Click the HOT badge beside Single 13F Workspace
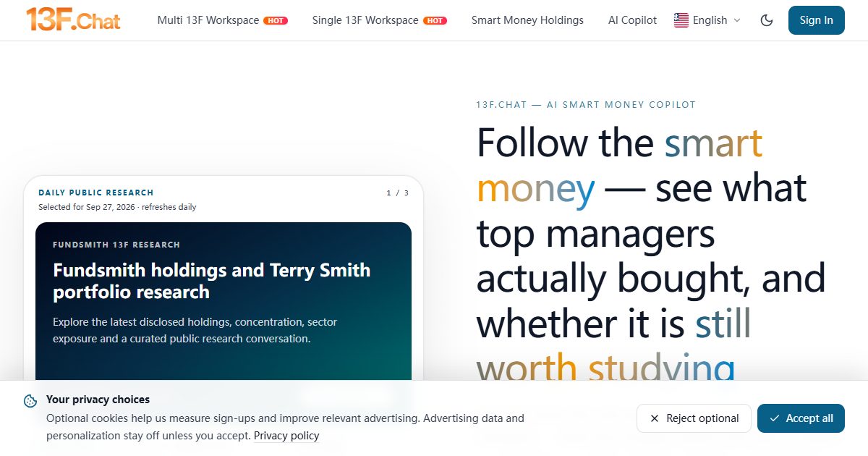The height and width of the screenshot is (456, 868). pyautogui.click(x=435, y=20)
